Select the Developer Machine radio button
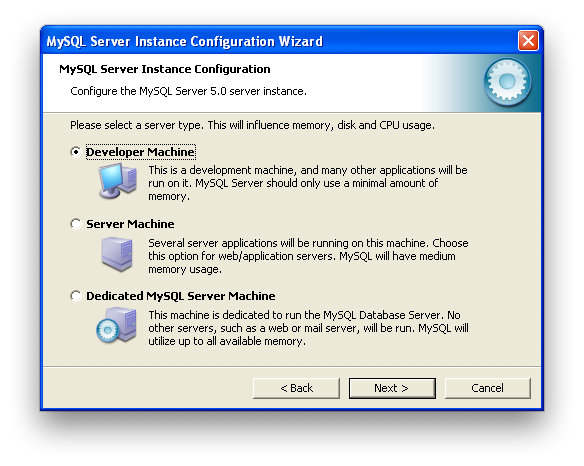The height and width of the screenshot is (466, 584). click(x=76, y=152)
